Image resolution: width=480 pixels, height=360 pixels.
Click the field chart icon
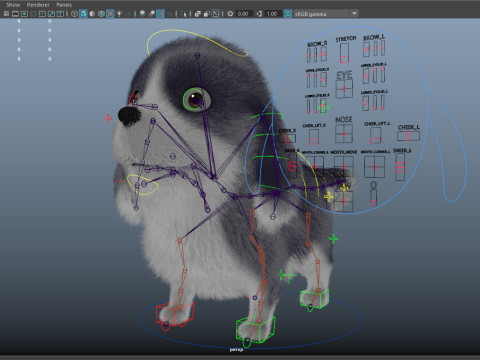pos(42,14)
